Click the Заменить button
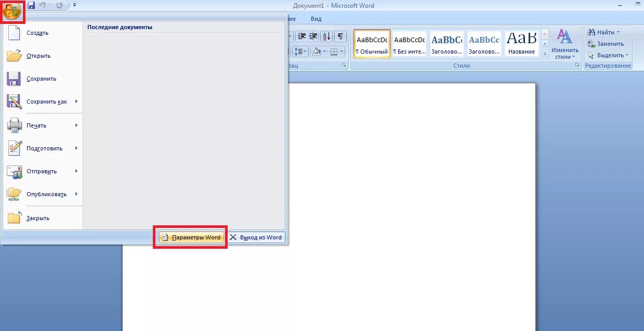644x331 pixels. [606, 44]
